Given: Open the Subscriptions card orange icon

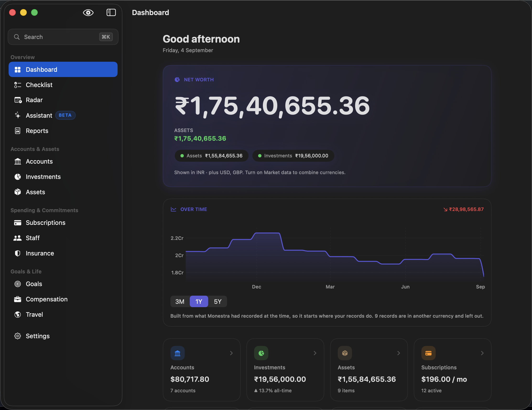Looking at the screenshot, I should [x=428, y=353].
